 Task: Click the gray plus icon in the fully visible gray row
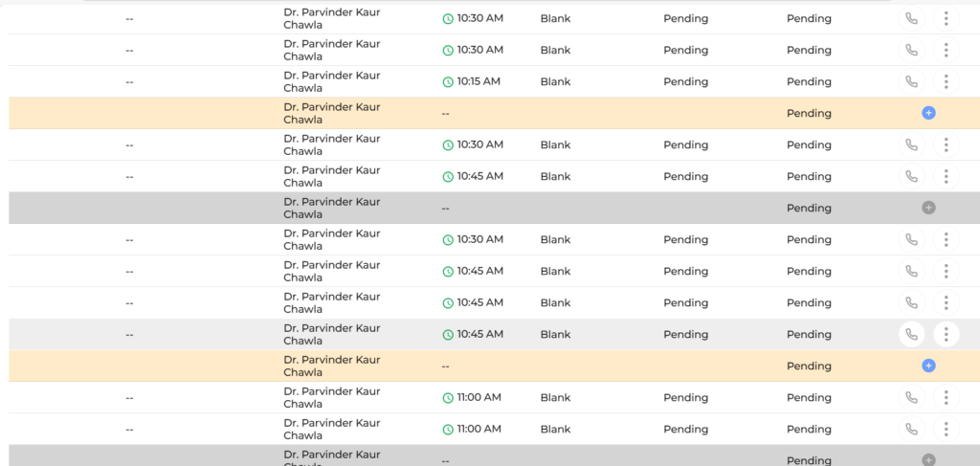928,208
